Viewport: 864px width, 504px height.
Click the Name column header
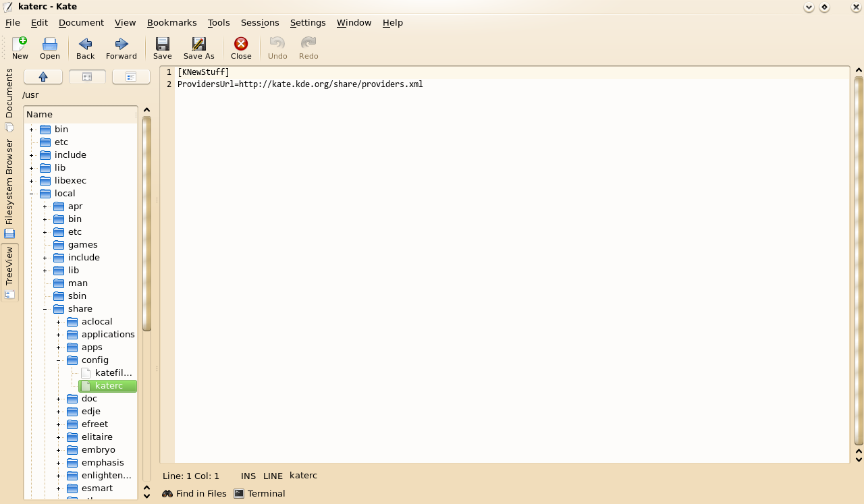tap(80, 115)
